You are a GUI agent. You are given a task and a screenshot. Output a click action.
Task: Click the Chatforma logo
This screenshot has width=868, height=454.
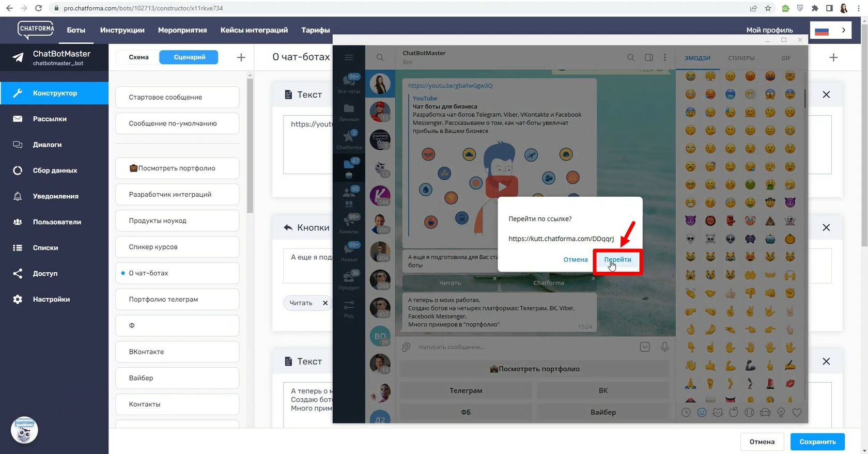(36, 30)
